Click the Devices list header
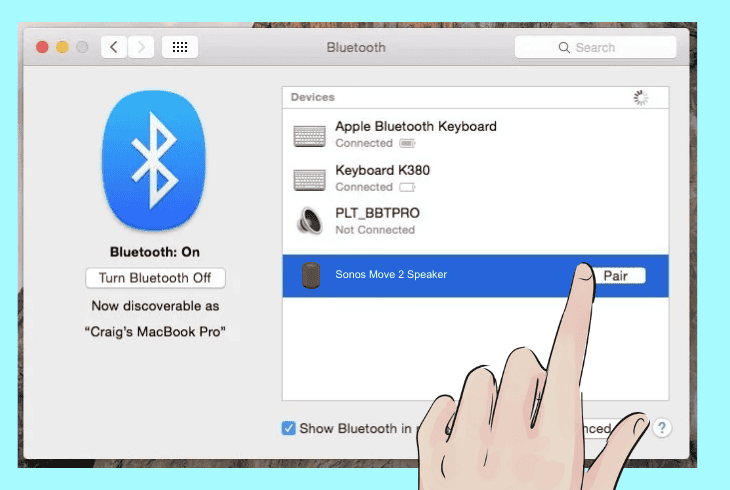The height and width of the screenshot is (490, 730). [x=475, y=97]
